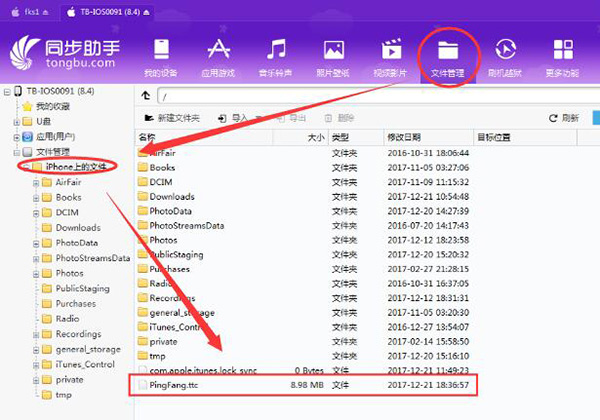Select Downloads folder in sidebar tree
Image resolution: width=600 pixels, height=420 pixels.
click(x=78, y=228)
